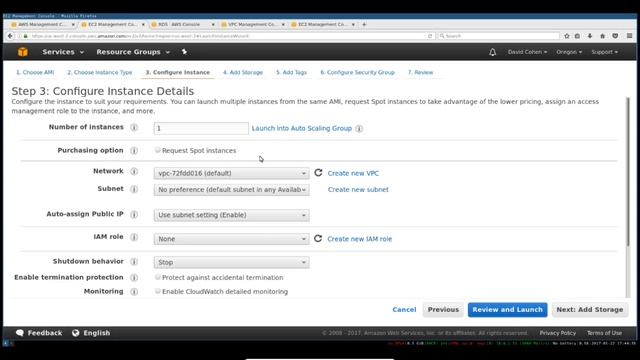Go to step 5 Add Tags
Image resolution: width=640 pixels, height=360 pixels.
(x=291, y=72)
